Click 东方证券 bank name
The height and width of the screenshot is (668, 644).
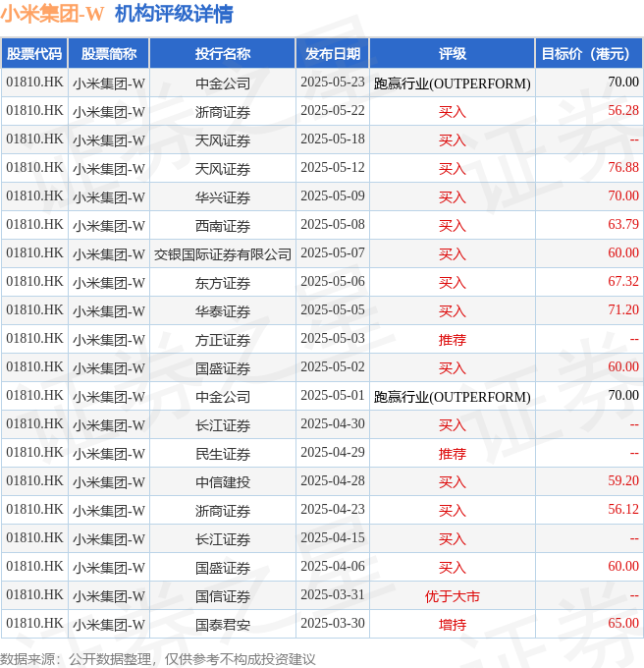[x=223, y=283]
